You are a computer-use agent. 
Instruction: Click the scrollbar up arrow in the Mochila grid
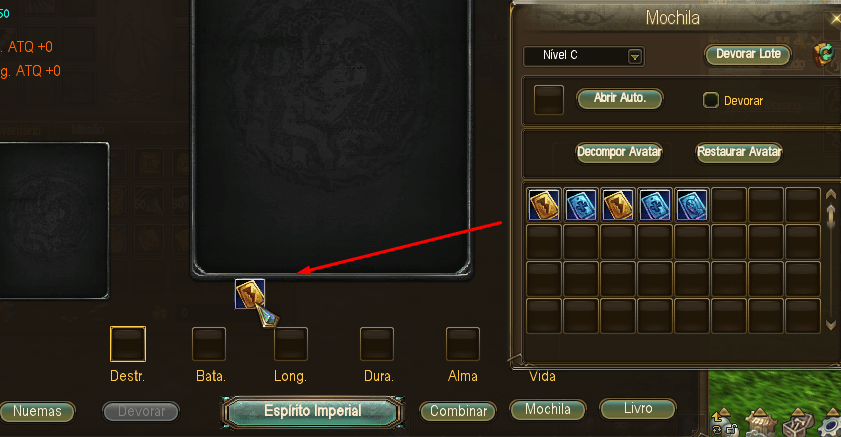831,194
